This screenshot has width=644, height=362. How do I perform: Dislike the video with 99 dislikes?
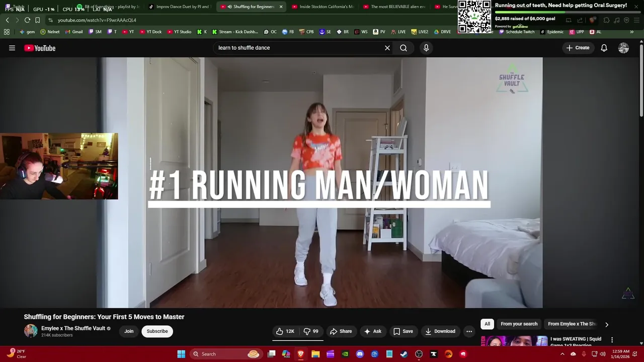[311, 331]
